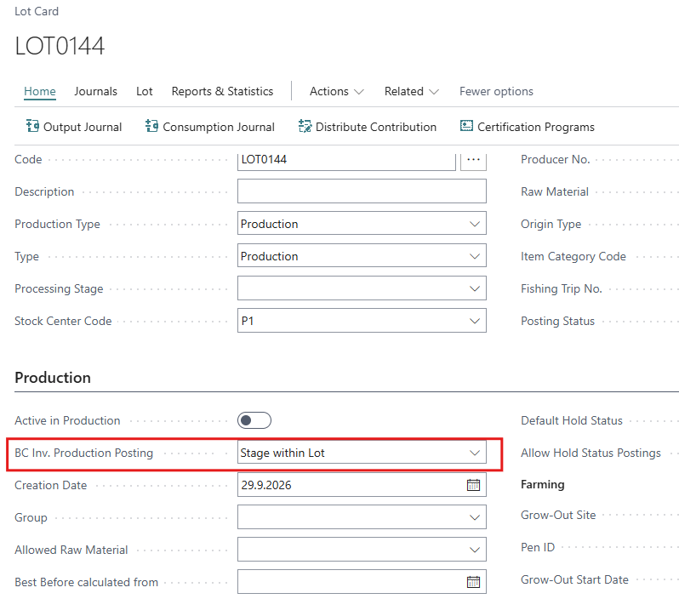Expand the Type dropdown
679x616 pixels.
pos(475,256)
